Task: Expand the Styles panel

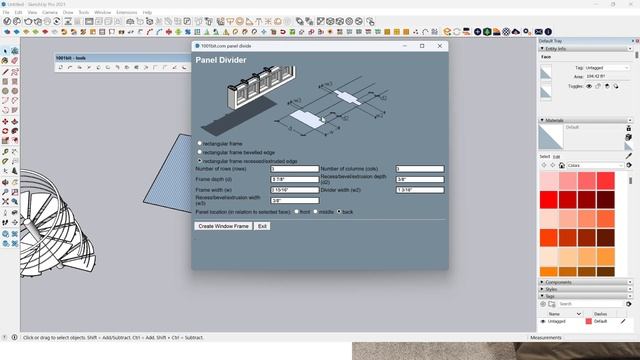Action: [x=542, y=289]
